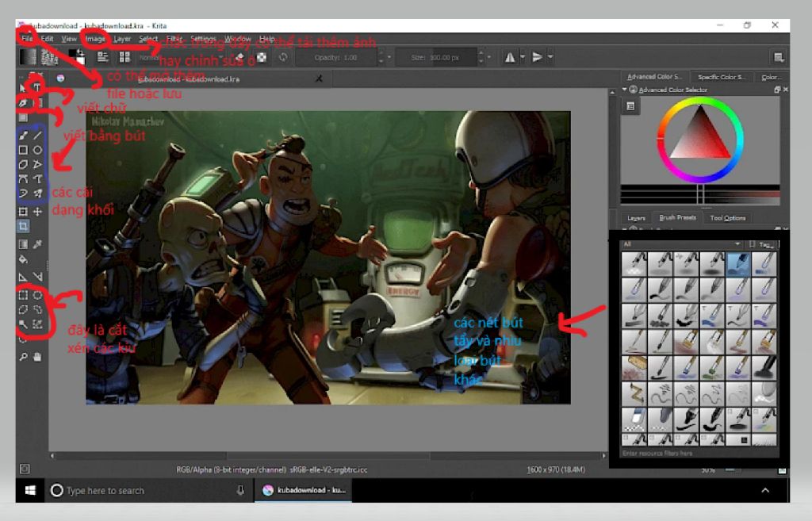Open the brush preset tag filter dropdown
This screenshot has width=812, height=521.
683,244
